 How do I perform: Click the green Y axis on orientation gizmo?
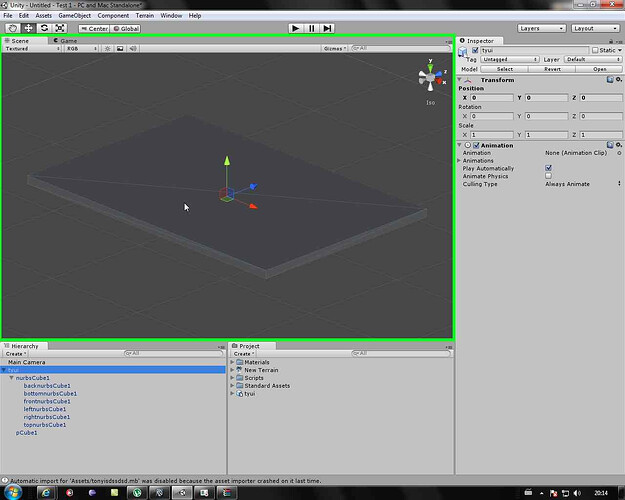(430, 66)
